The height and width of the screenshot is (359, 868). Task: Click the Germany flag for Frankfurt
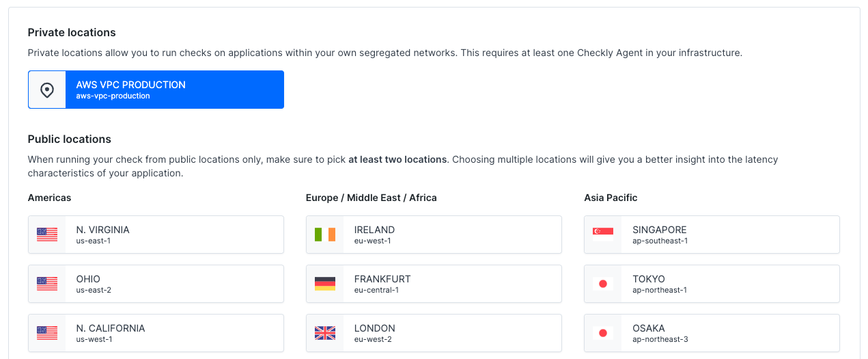tap(325, 284)
